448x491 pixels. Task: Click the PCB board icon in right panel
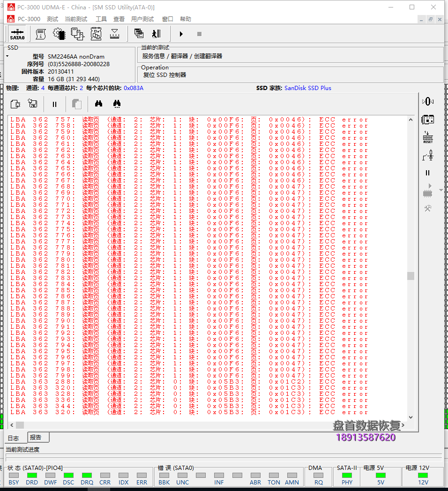428,120
